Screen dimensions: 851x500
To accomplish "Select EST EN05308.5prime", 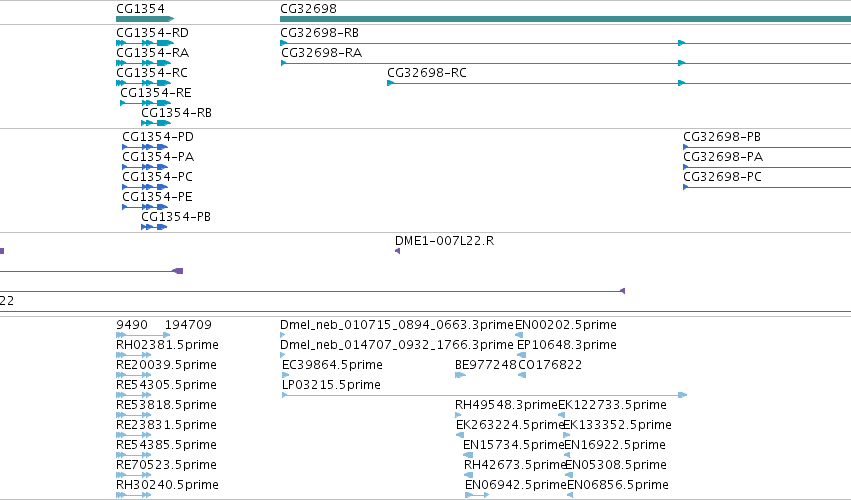I will [616, 465].
